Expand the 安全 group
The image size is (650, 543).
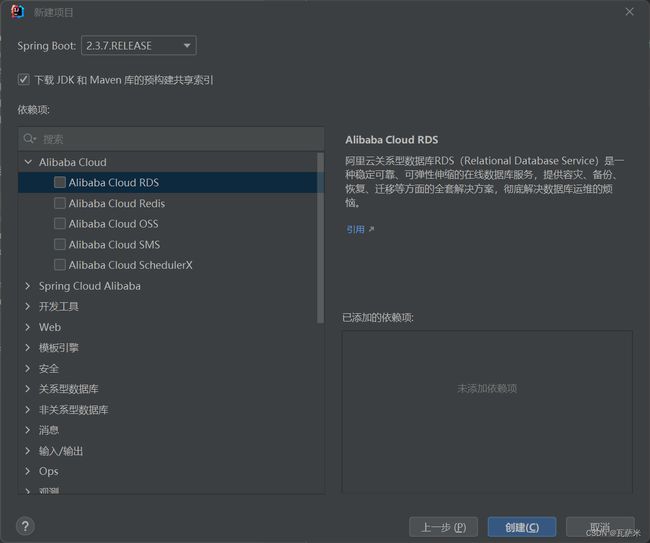click(x=28, y=368)
